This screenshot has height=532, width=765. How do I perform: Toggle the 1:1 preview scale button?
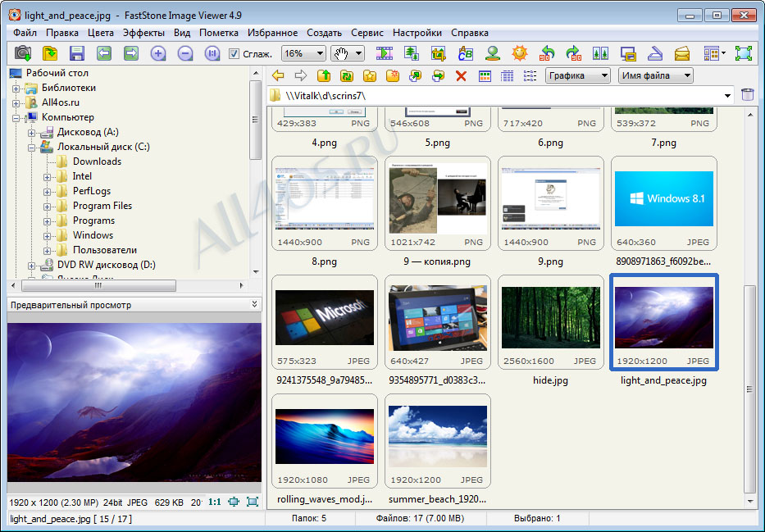click(x=215, y=502)
